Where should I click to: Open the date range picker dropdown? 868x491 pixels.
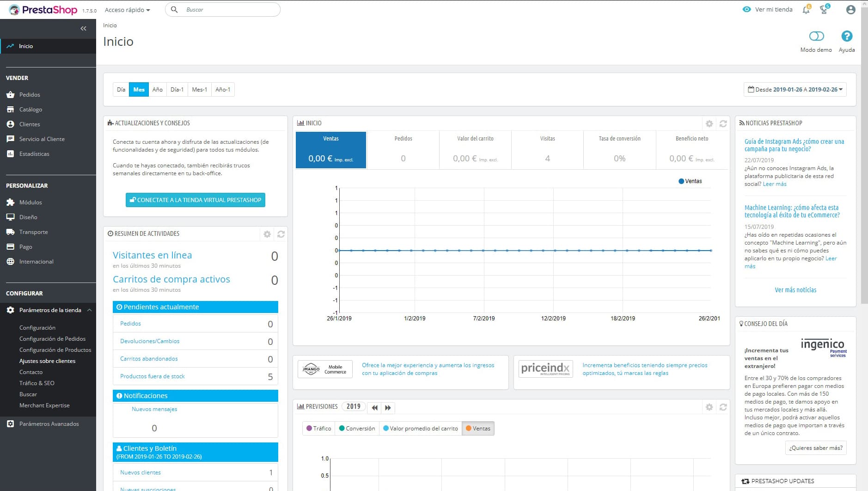(x=795, y=90)
